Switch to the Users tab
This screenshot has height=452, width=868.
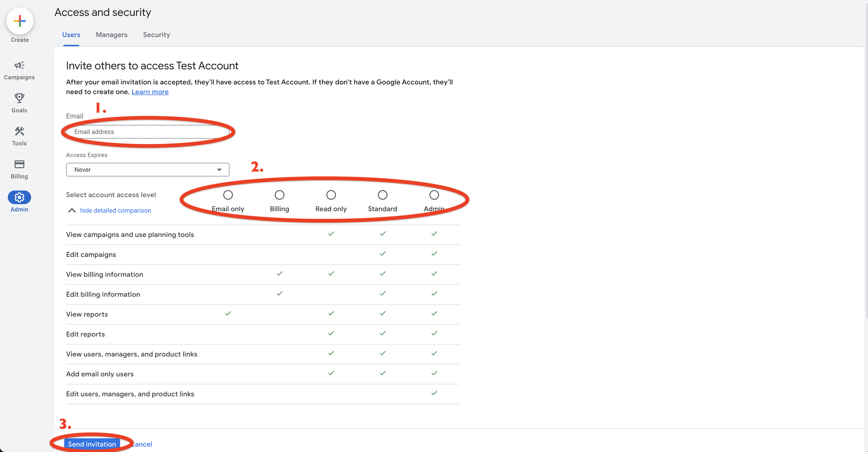point(71,34)
